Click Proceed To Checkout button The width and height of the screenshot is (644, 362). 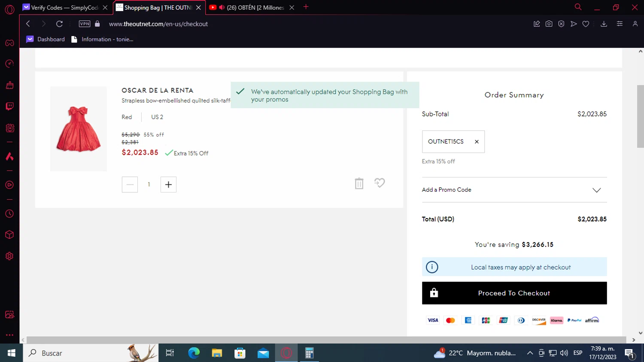[514, 293]
